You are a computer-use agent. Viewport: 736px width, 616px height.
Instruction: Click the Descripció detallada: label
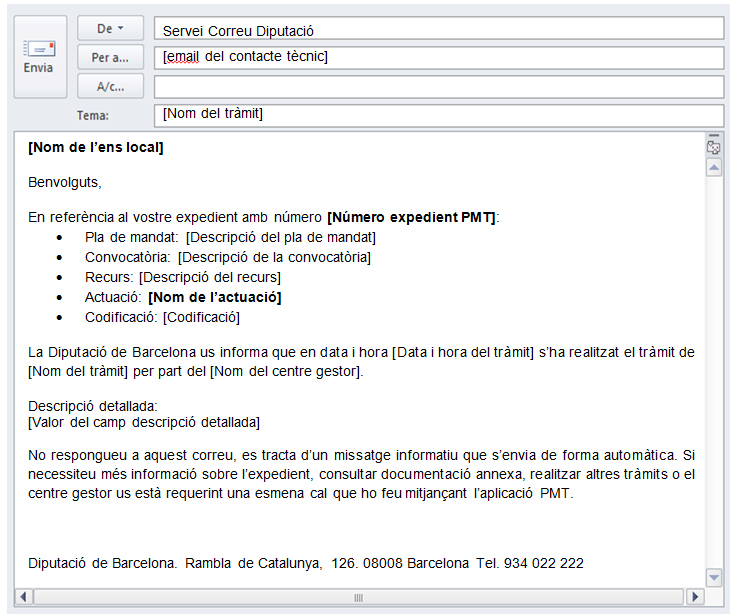coord(92,406)
